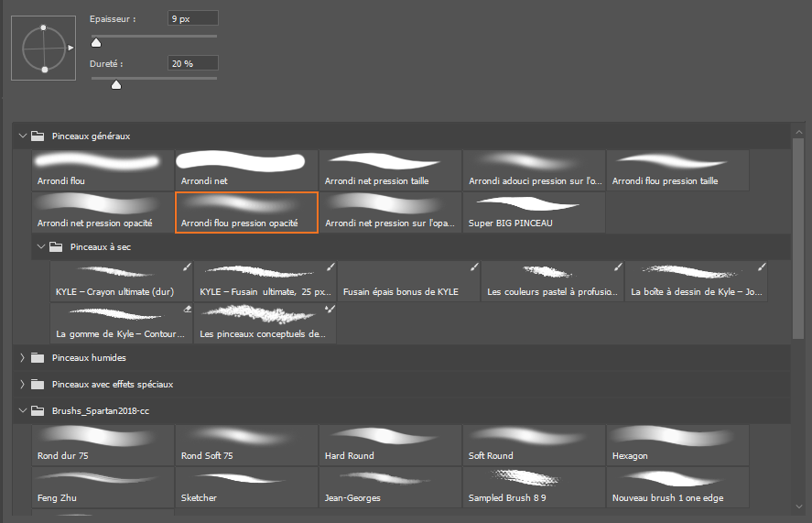Click the Dureté hardness input field
Image resolution: width=812 pixels, height=523 pixels.
click(193, 63)
